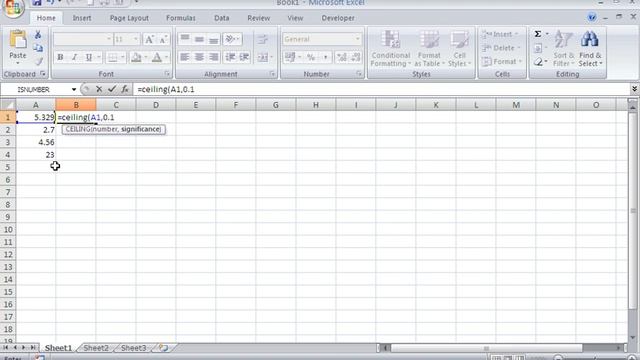Open the font name combo box
Image resolution: width=640 pixels, height=360 pixels.
83,39
